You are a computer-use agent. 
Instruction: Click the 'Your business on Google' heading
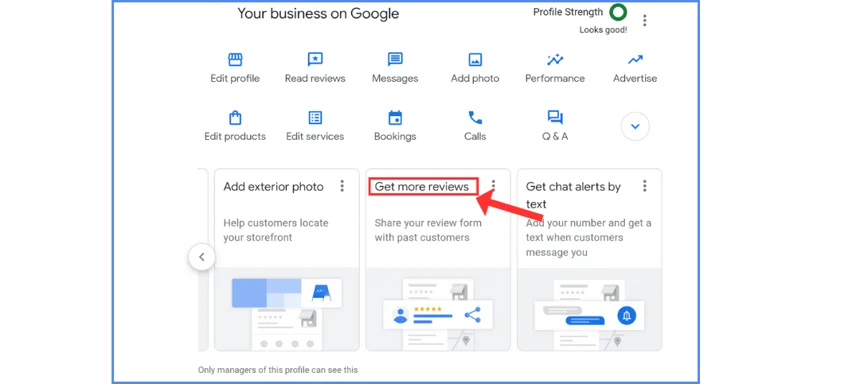pyautogui.click(x=318, y=14)
